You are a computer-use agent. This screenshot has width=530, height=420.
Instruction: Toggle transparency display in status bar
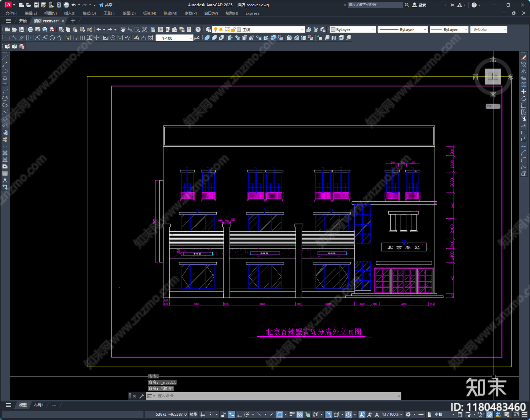pyautogui.click(x=300, y=414)
